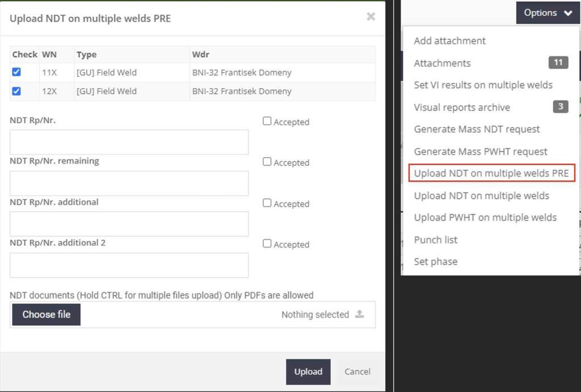Image resolution: width=581 pixels, height=392 pixels.
Task: Open Visual reports archive
Action: pos(462,107)
